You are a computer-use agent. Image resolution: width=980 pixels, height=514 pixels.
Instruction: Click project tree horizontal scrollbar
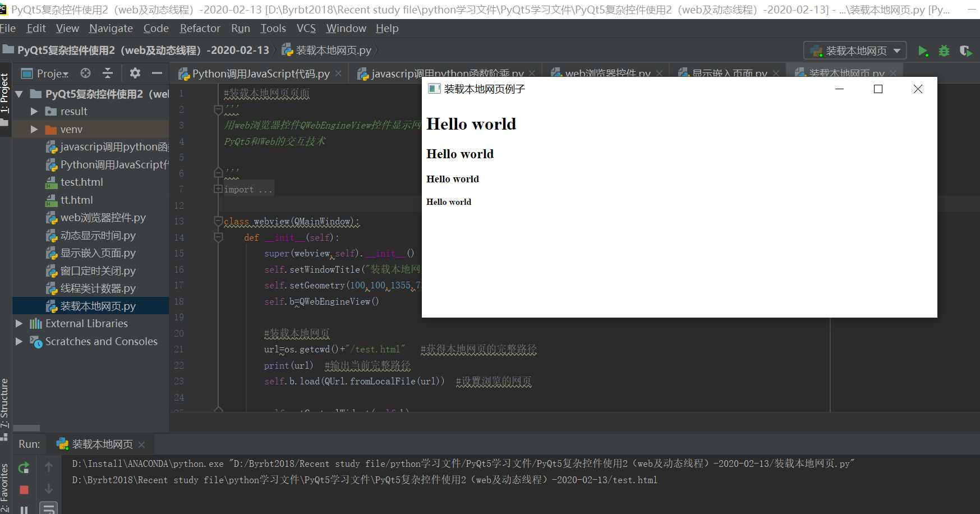click(x=26, y=428)
